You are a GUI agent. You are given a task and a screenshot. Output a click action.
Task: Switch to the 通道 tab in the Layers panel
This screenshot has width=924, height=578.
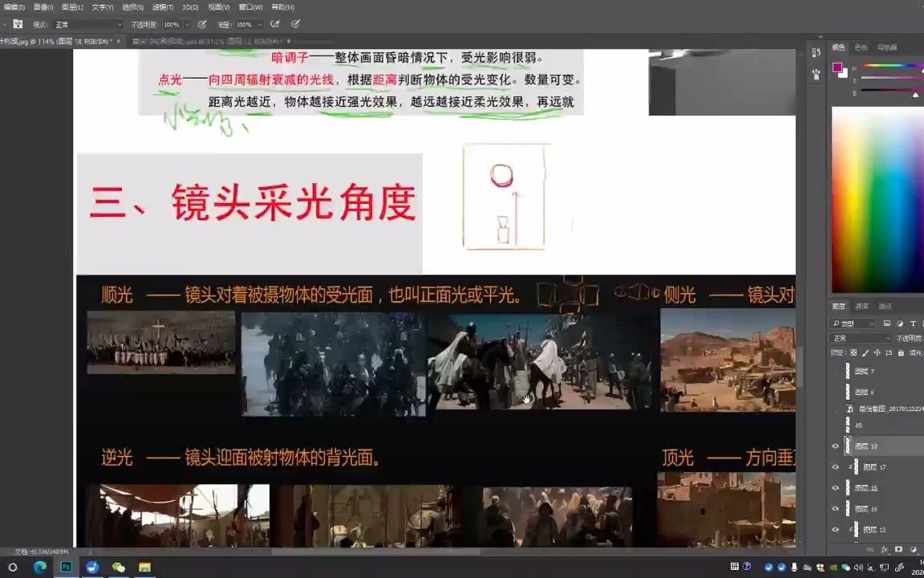[862, 306]
